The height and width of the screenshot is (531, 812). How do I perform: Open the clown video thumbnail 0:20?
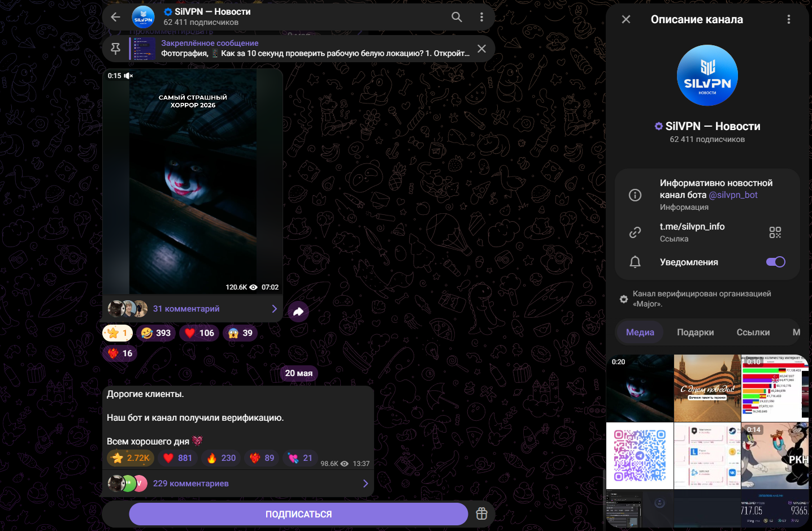click(640, 388)
